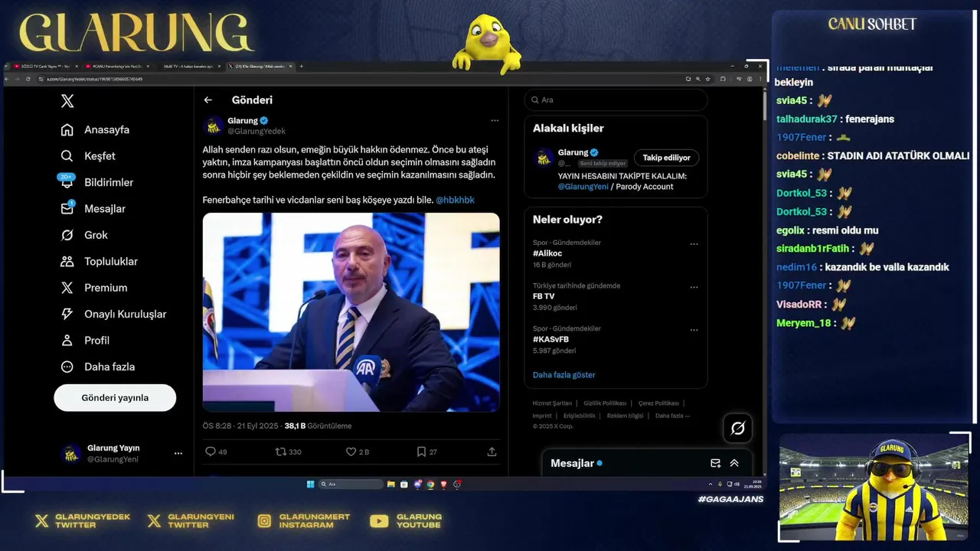Viewport: 980px width, 551px height.
Task: Open Gizlilik Politikası footer link
Action: click(605, 403)
